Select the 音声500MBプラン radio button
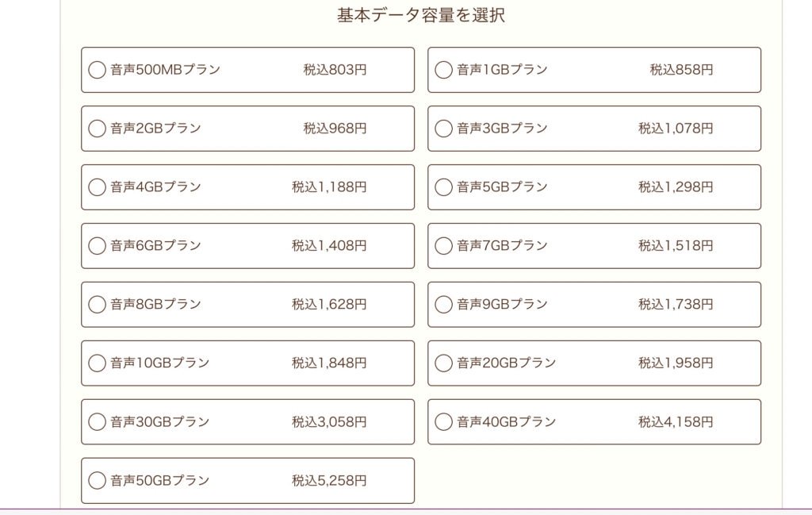 click(x=97, y=69)
